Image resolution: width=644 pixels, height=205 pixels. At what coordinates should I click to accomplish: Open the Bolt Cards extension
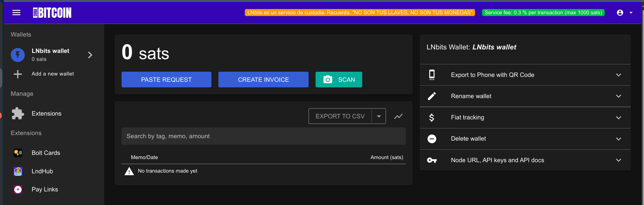pyautogui.click(x=46, y=153)
